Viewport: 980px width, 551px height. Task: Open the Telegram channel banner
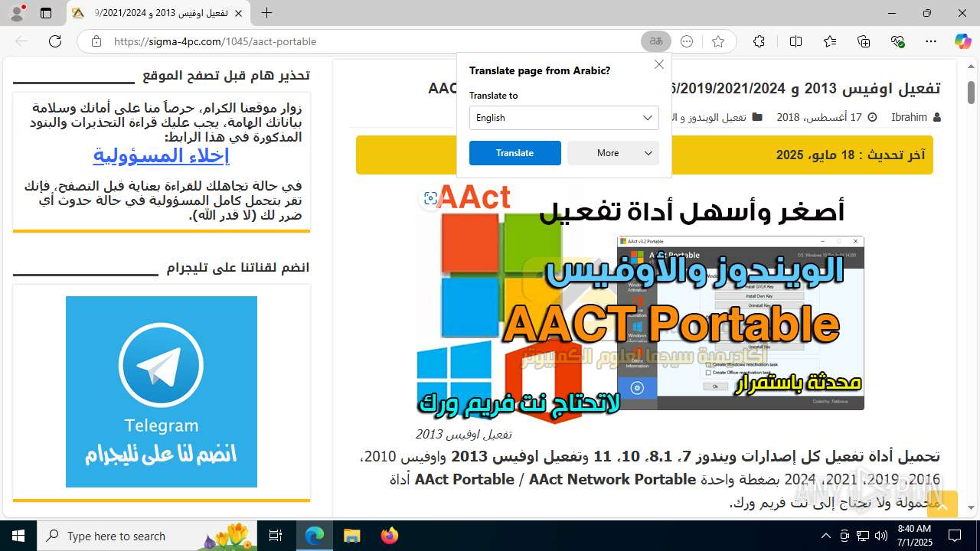[x=162, y=392]
